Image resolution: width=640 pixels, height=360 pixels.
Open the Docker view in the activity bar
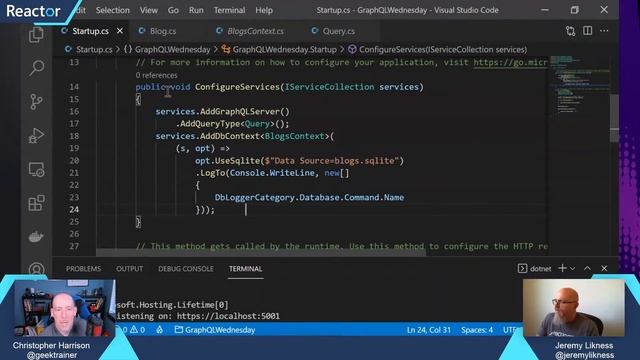[x=36, y=236]
